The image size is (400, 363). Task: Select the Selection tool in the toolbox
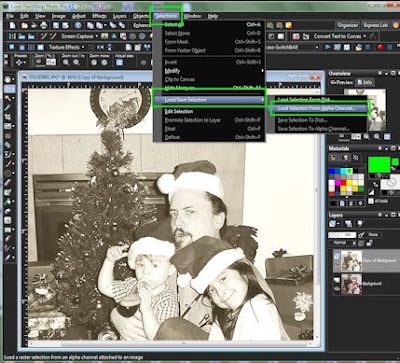click(8, 89)
